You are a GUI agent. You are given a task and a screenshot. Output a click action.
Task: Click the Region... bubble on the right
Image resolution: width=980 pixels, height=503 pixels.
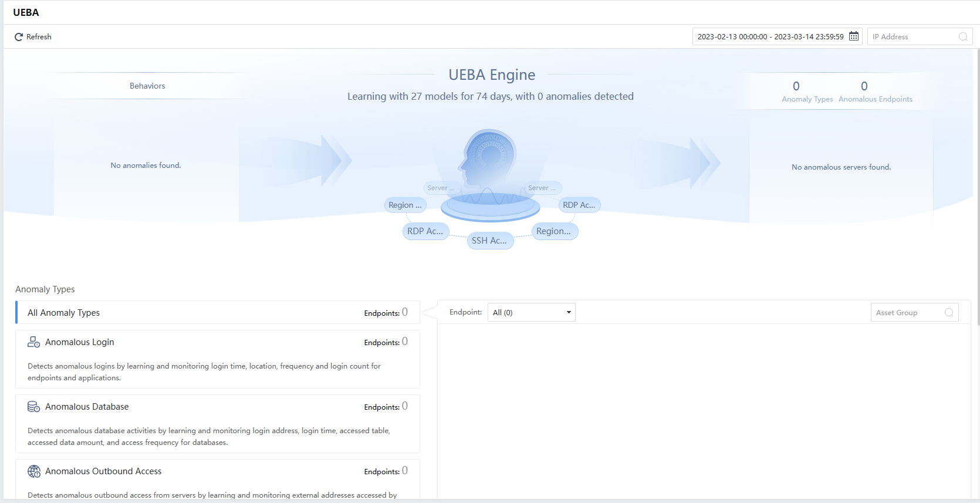click(x=553, y=231)
